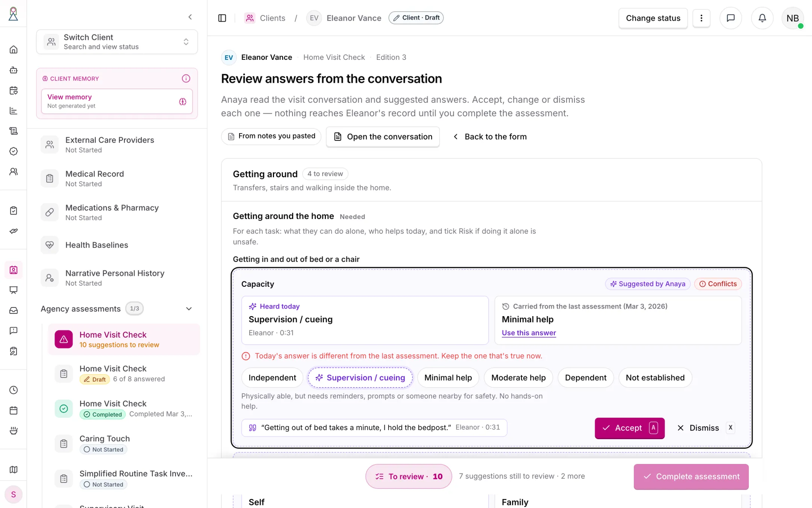Click the bedpost quote from Eleanor
This screenshot has height=508, width=812.
(374, 427)
